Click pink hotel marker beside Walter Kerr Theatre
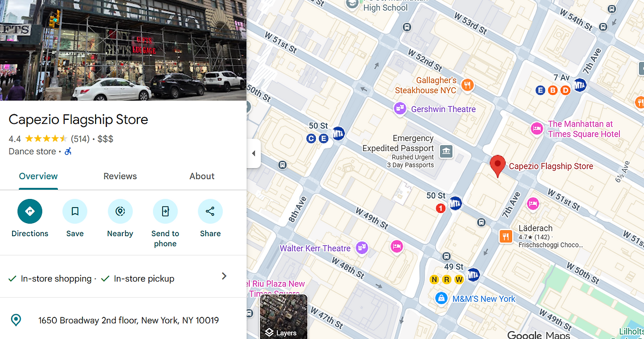Viewport: 644px width, 339px height. pos(397,246)
